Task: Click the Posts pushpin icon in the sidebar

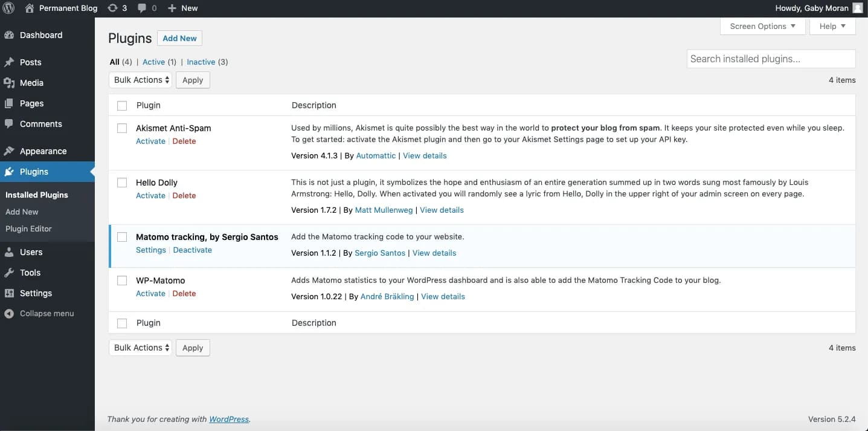Action: (x=9, y=62)
